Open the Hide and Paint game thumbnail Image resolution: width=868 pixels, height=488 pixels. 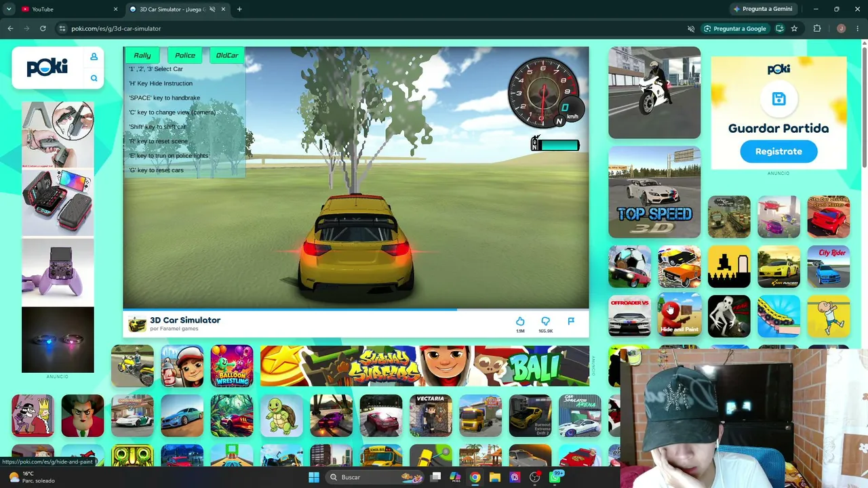(x=679, y=316)
